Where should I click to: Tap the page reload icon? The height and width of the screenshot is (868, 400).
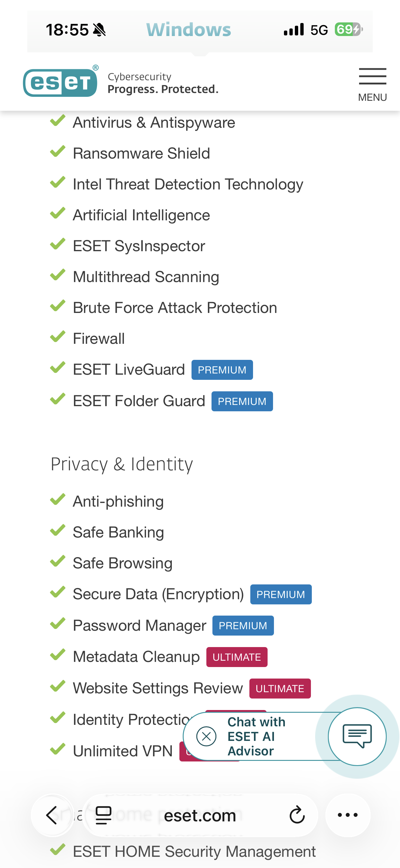(297, 815)
